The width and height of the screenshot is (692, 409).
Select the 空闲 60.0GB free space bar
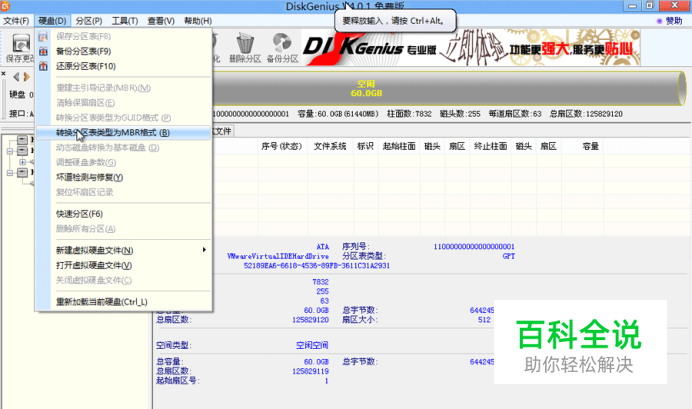[x=448, y=88]
